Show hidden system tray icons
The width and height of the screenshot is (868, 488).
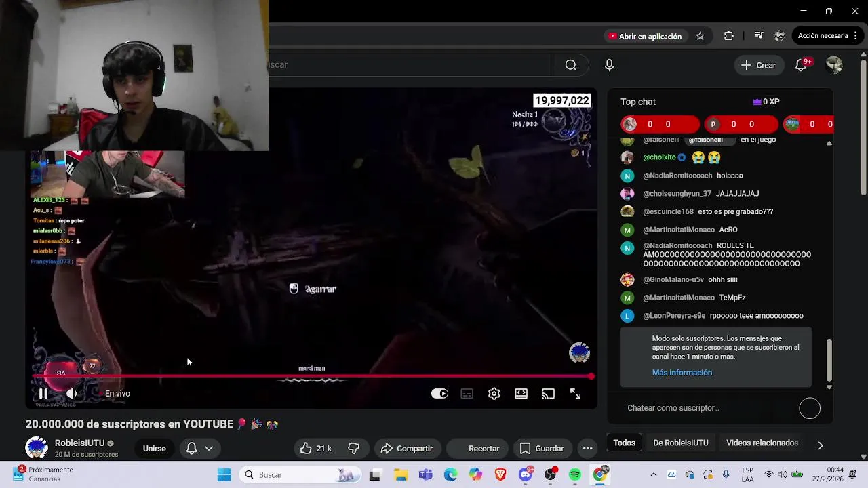click(653, 474)
